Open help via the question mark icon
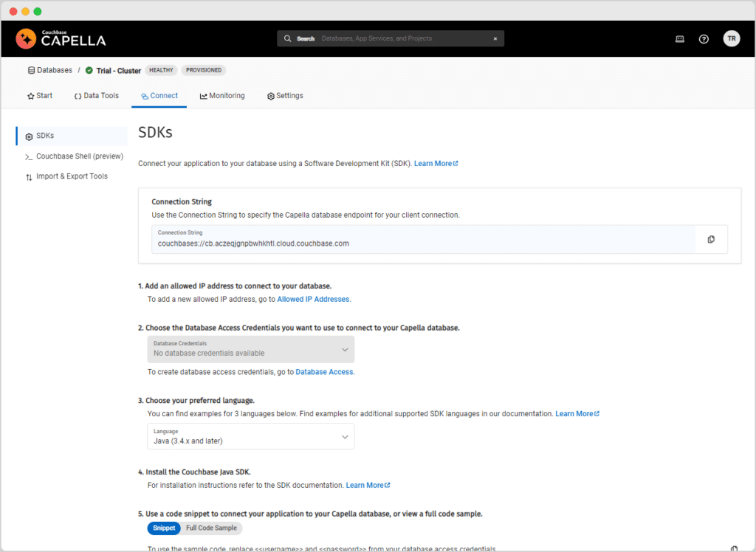 704,38
